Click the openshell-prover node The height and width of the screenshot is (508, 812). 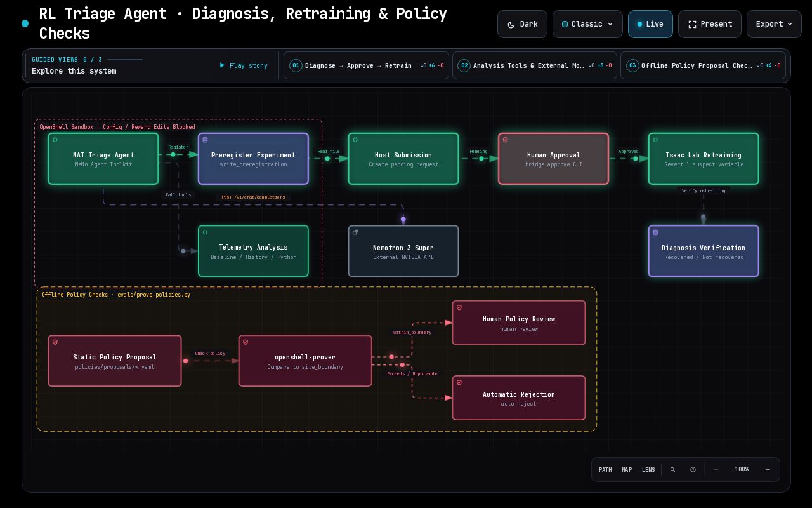click(305, 361)
